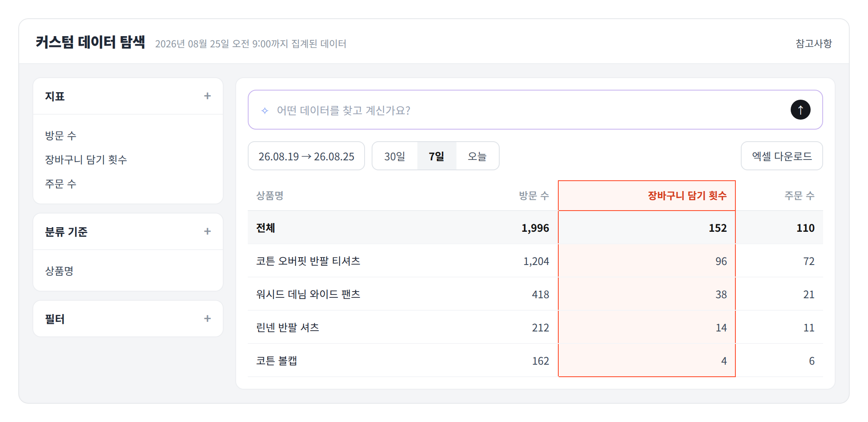Click the 전체 summary row label
Image resolution: width=868 pixels, height=422 pixels.
266,228
